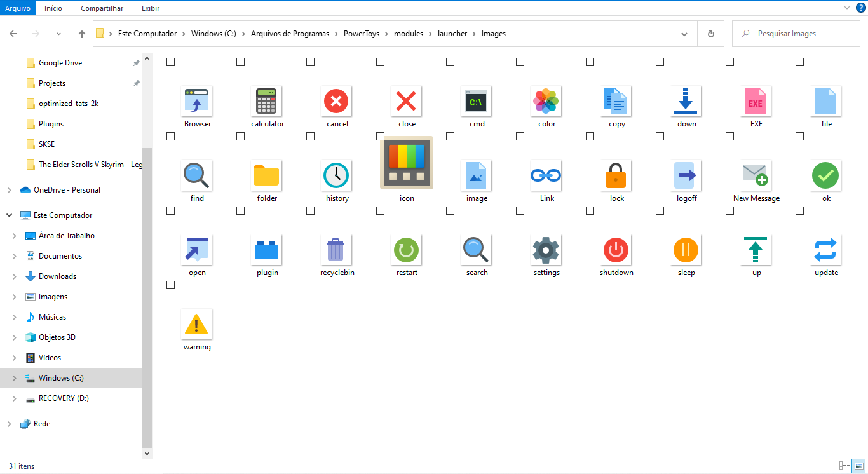Viewport: 868px width, 474px height.
Task: Click inside the Pesquisar Images search field
Action: point(796,34)
